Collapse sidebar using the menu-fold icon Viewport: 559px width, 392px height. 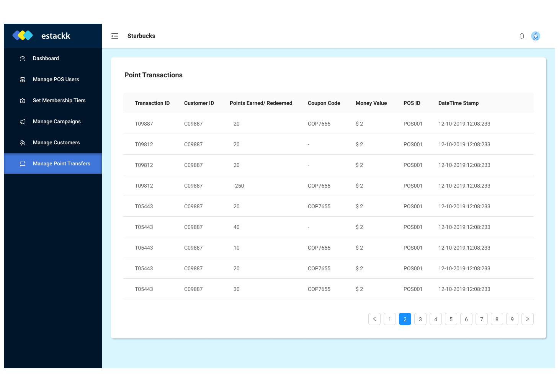point(115,36)
